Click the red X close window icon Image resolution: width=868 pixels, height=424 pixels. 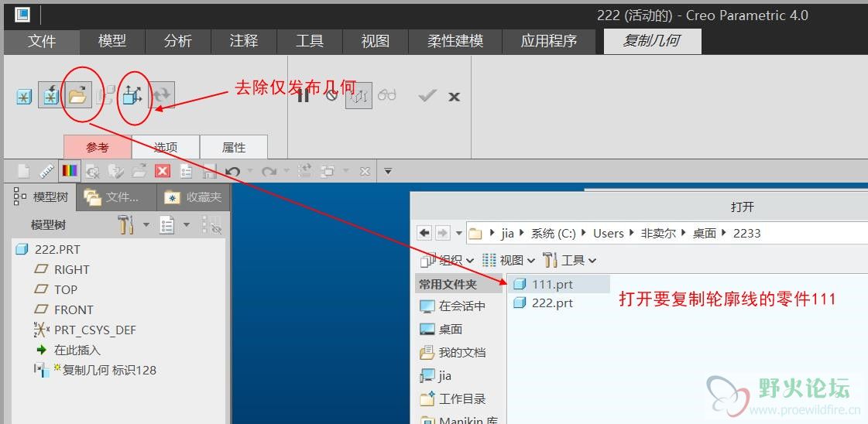point(162,171)
